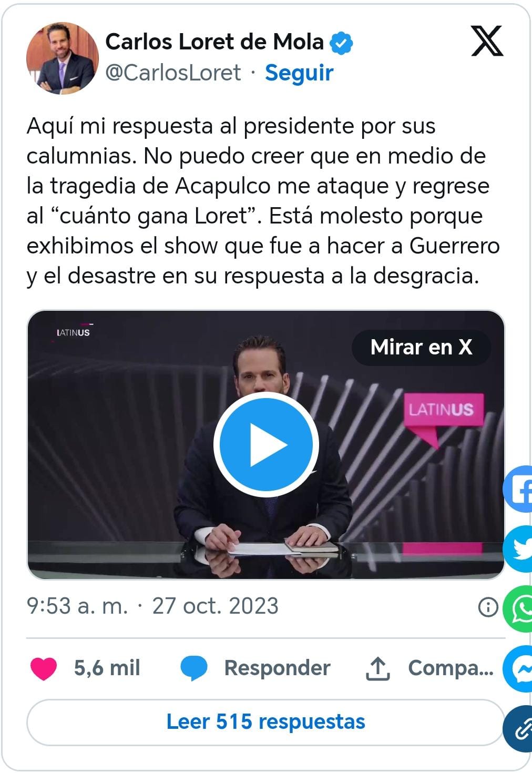Like the tweet with heart icon
532x773 pixels.
point(44,668)
